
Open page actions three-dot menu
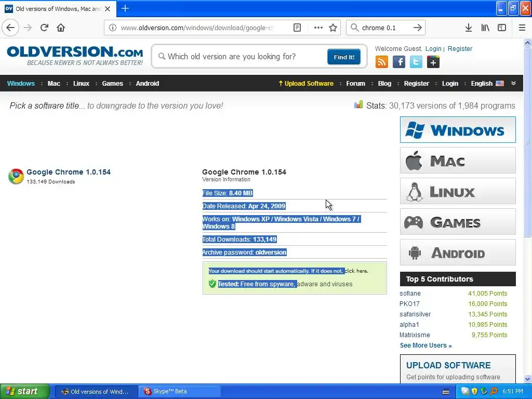point(318,28)
